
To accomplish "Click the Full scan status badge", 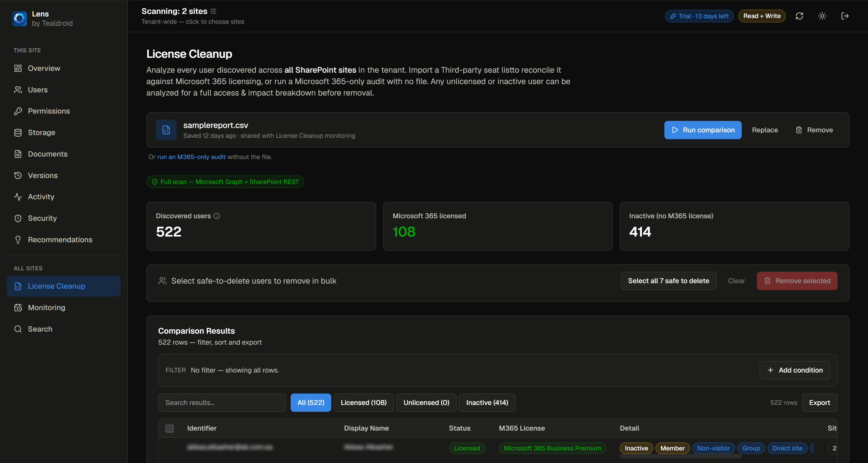I will coord(225,182).
